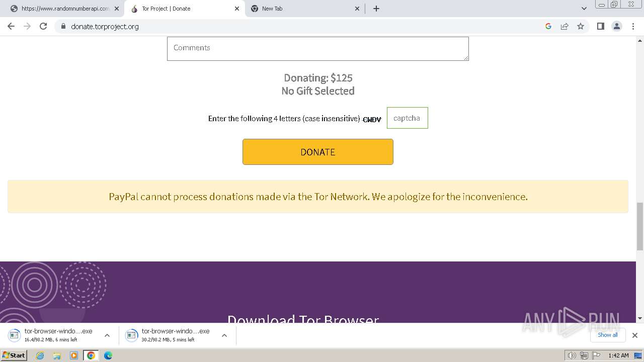Close the downloads bar
The height and width of the screenshot is (362, 644).
point(635,335)
